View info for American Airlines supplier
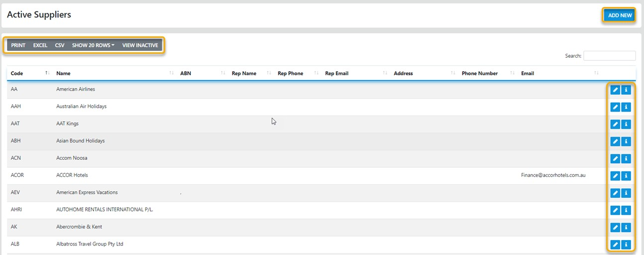 coord(626,90)
